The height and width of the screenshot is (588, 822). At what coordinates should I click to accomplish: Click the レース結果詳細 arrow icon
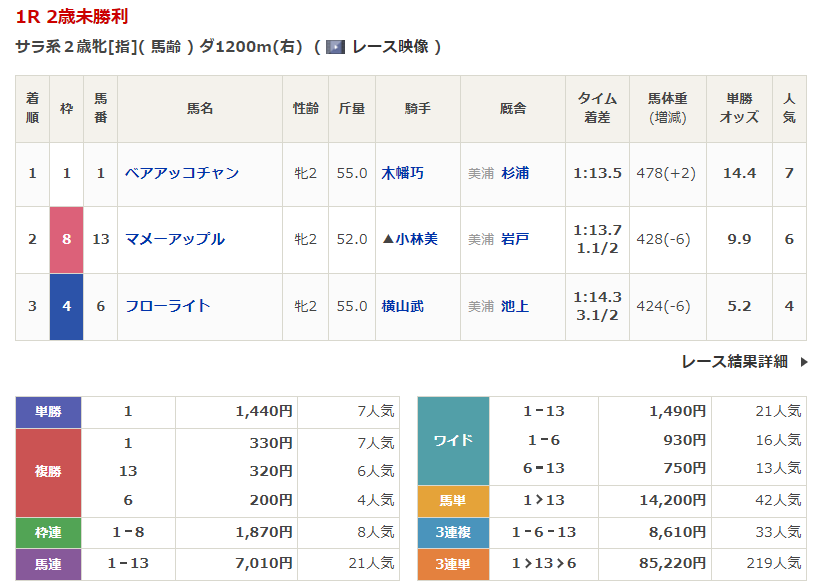click(803, 362)
